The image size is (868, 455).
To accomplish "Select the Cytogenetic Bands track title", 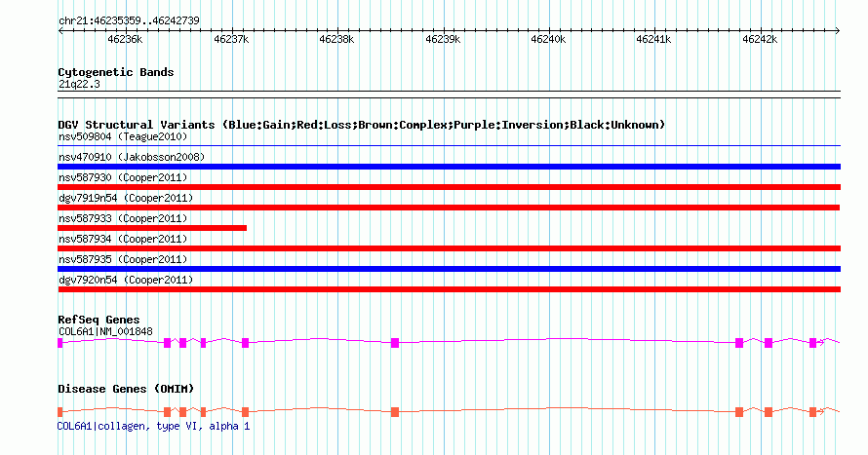I will click(116, 72).
